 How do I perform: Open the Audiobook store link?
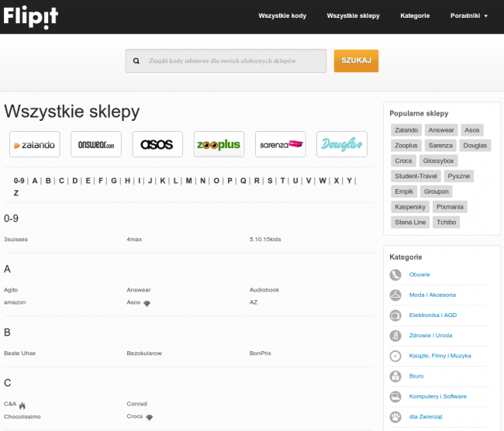264,290
